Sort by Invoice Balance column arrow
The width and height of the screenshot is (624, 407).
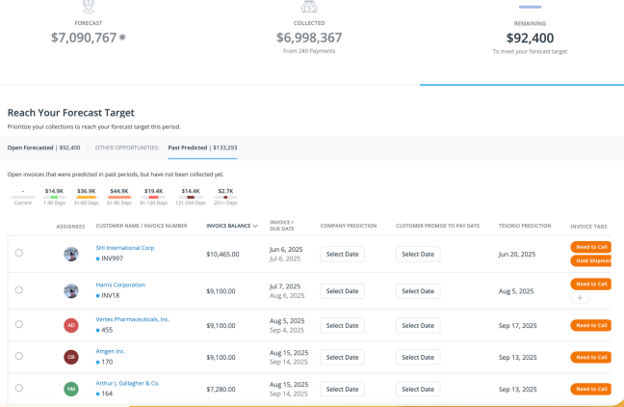click(255, 226)
